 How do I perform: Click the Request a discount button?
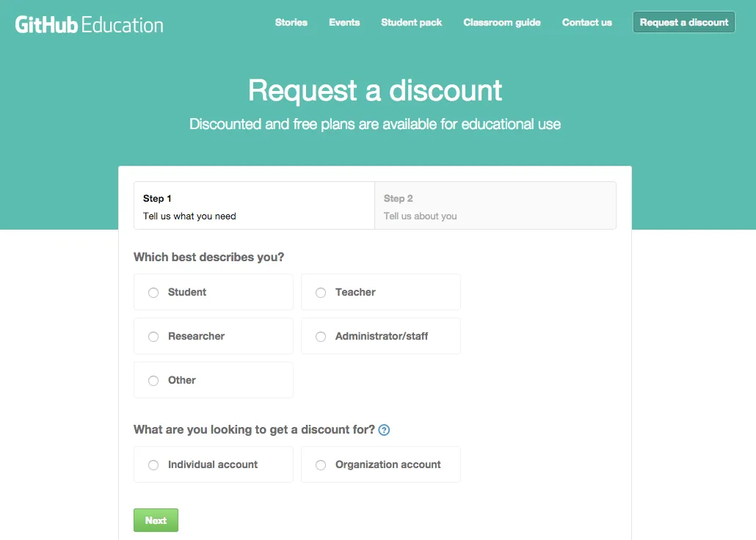pyautogui.click(x=683, y=22)
